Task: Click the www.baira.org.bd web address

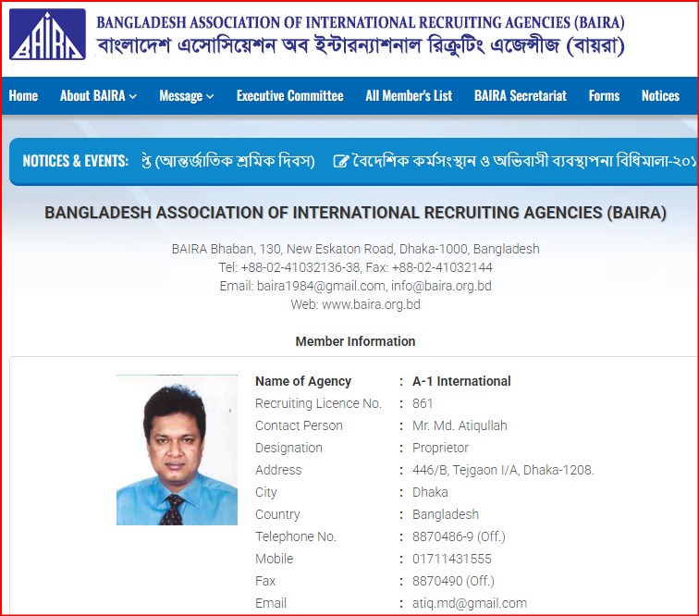Action: tap(370, 304)
